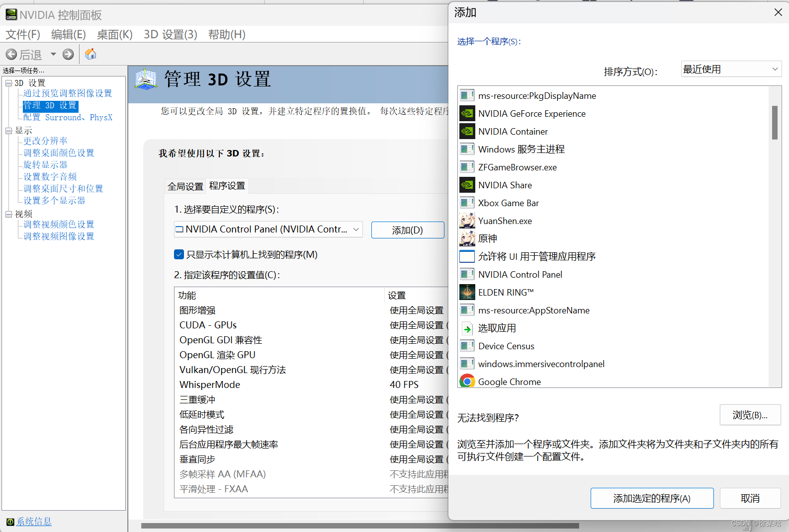This screenshot has height=532, width=789.
Task: Select the NVIDIA Share icon in list
Action: point(467,185)
